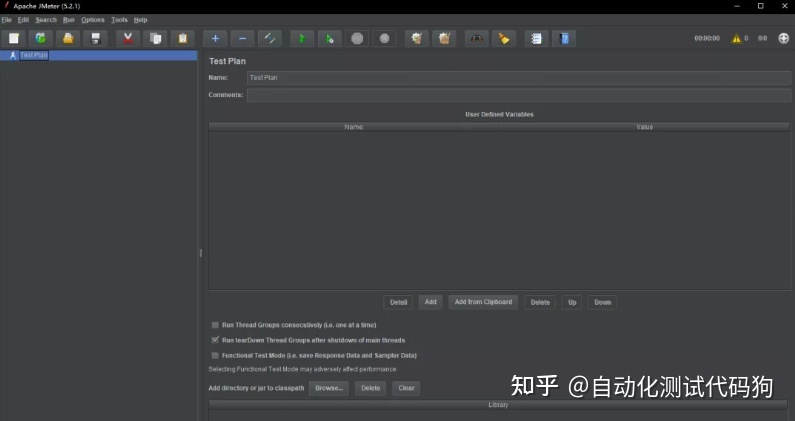Click the Stop test icon
Viewport: 795px width, 421px height.
(x=357, y=39)
